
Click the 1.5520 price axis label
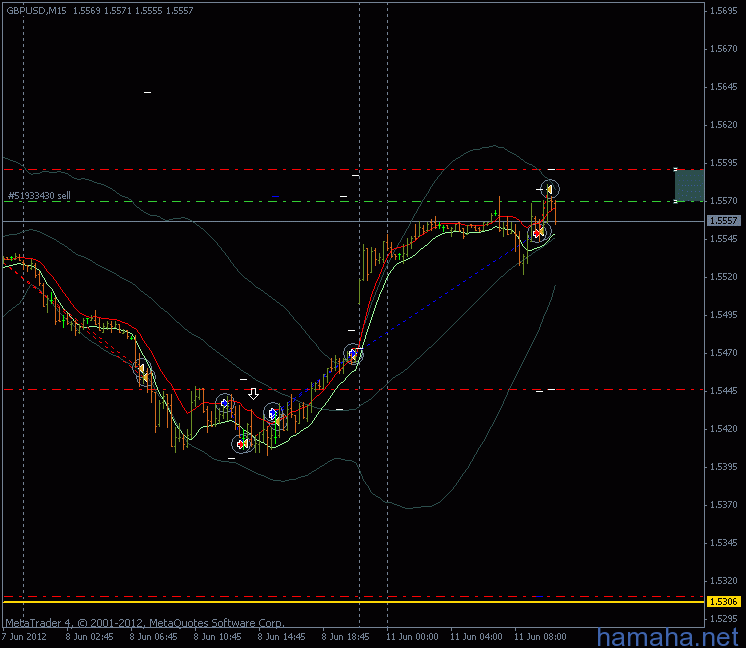pos(724,277)
